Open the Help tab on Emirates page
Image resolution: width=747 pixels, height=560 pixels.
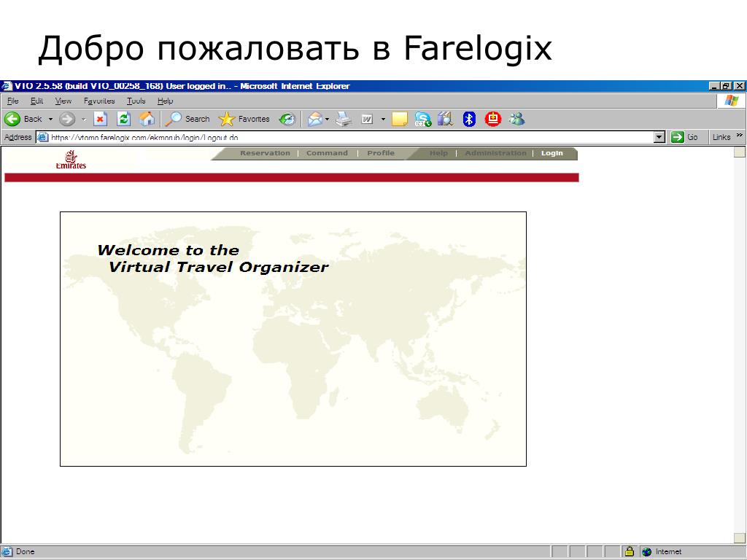[x=438, y=153]
